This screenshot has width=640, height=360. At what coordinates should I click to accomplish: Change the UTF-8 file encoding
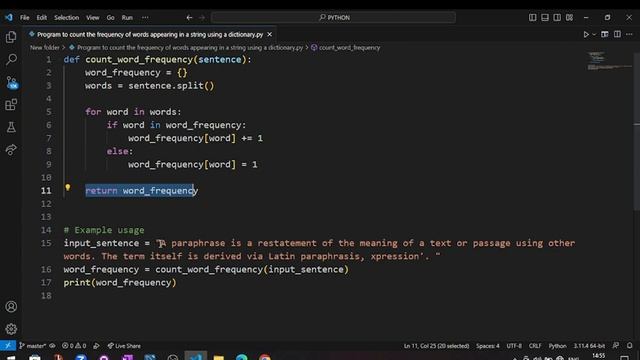[x=514, y=346]
